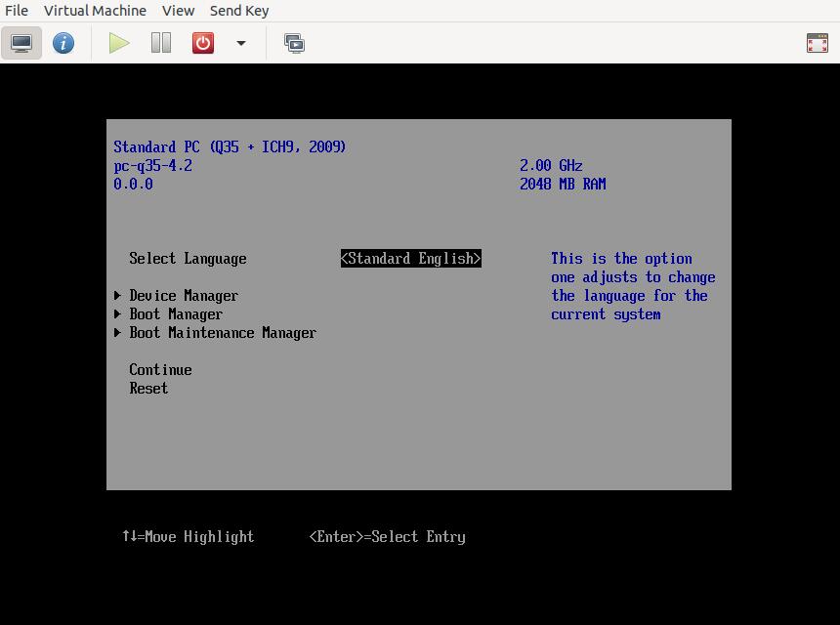Power on the virtual machine play icon
The width and height of the screenshot is (840, 625).
tap(119, 43)
